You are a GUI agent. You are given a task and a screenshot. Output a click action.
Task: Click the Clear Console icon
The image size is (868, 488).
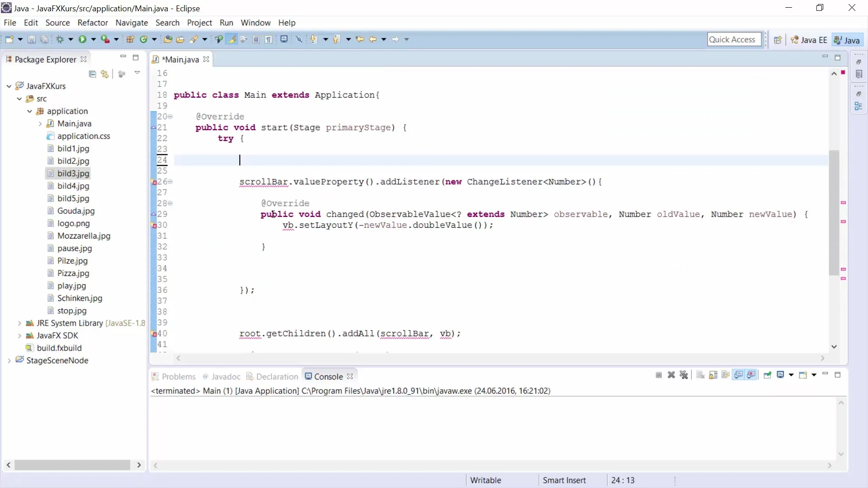(700, 375)
